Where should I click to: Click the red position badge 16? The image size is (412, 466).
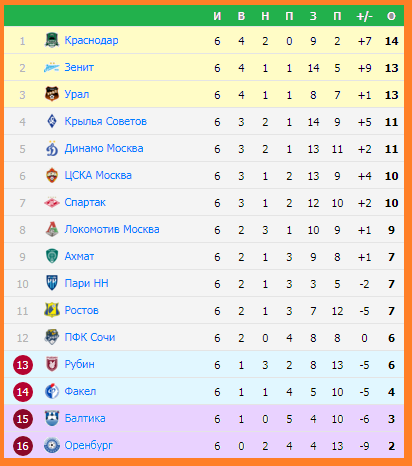click(x=23, y=446)
